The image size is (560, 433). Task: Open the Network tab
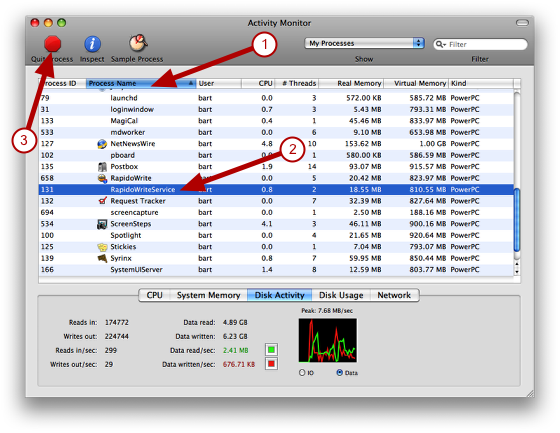(x=394, y=295)
